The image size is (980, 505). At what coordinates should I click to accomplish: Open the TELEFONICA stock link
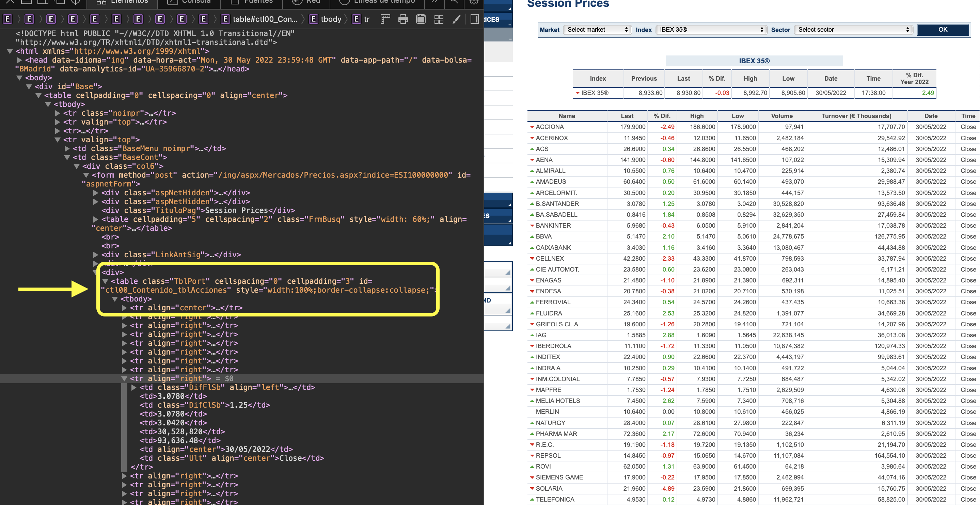coord(555,500)
